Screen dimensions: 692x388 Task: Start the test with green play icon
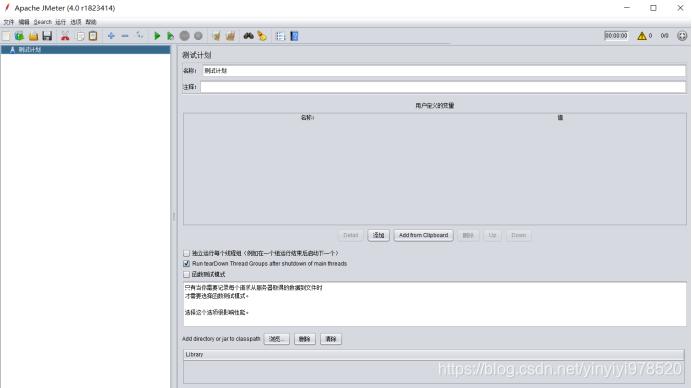pos(157,36)
